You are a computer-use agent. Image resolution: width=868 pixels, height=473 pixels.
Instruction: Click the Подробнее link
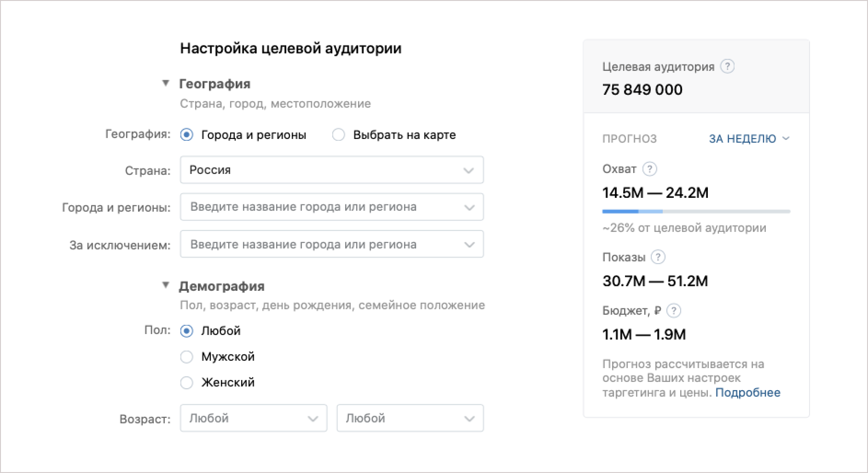coord(748,393)
